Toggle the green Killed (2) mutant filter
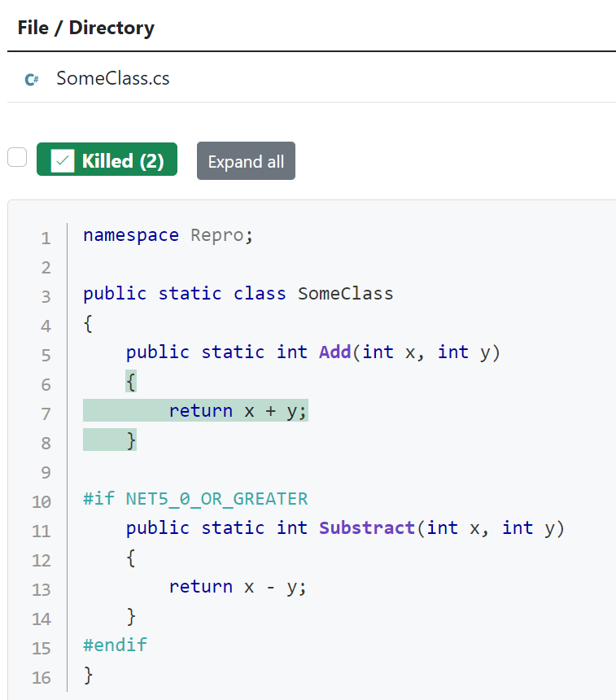 (x=107, y=160)
